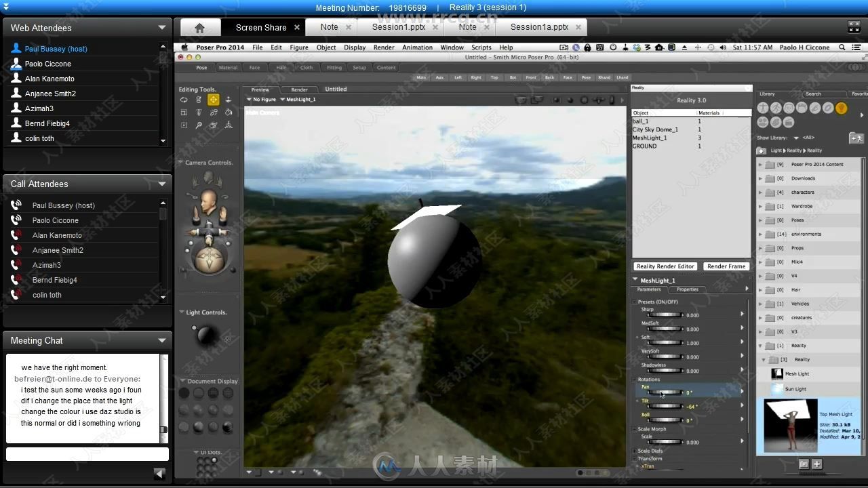This screenshot has height=488, width=868.
Task: Click the send arrow below chat box
Action: pyautogui.click(x=160, y=474)
